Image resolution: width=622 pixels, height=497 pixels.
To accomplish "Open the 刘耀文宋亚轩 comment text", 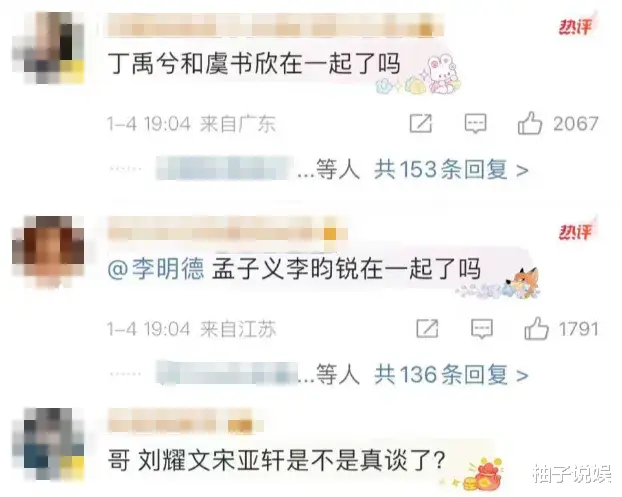I will [276, 461].
